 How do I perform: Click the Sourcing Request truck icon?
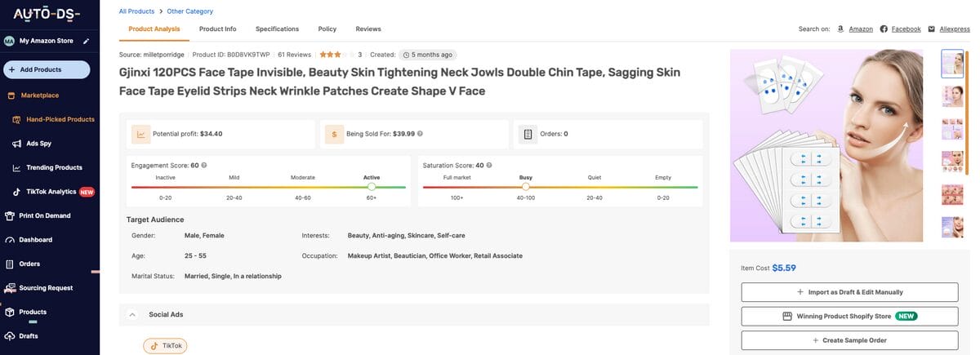(x=11, y=288)
